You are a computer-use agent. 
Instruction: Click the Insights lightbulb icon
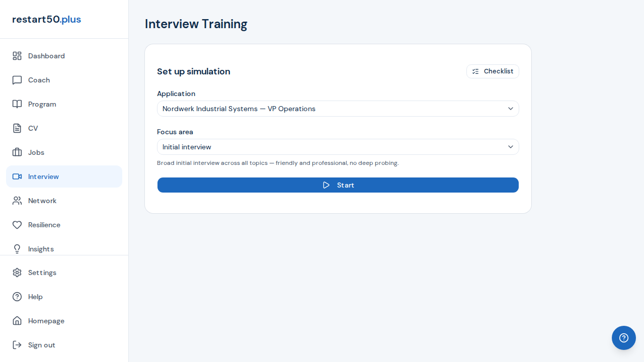tap(17, 249)
